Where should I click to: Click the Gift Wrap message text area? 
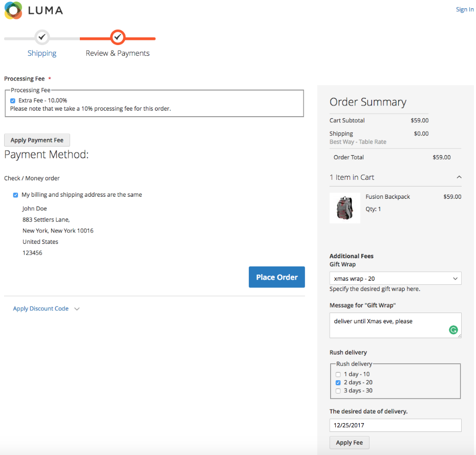(395, 325)
